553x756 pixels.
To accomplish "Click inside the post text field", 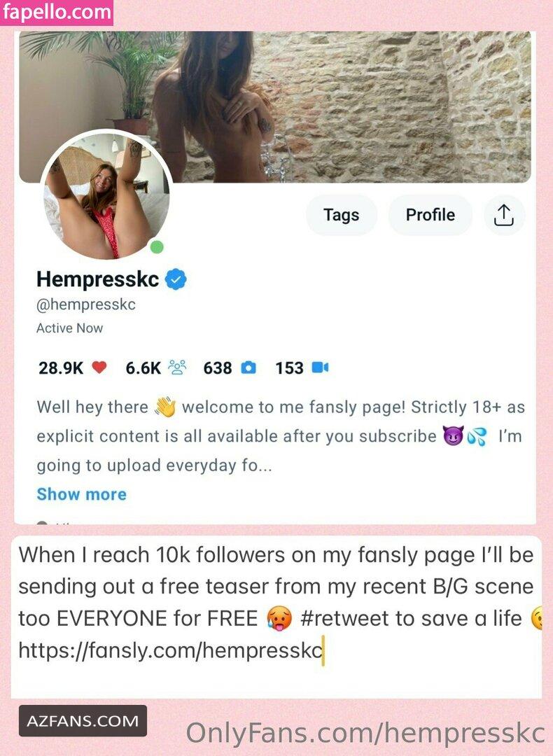I will 276,617.
